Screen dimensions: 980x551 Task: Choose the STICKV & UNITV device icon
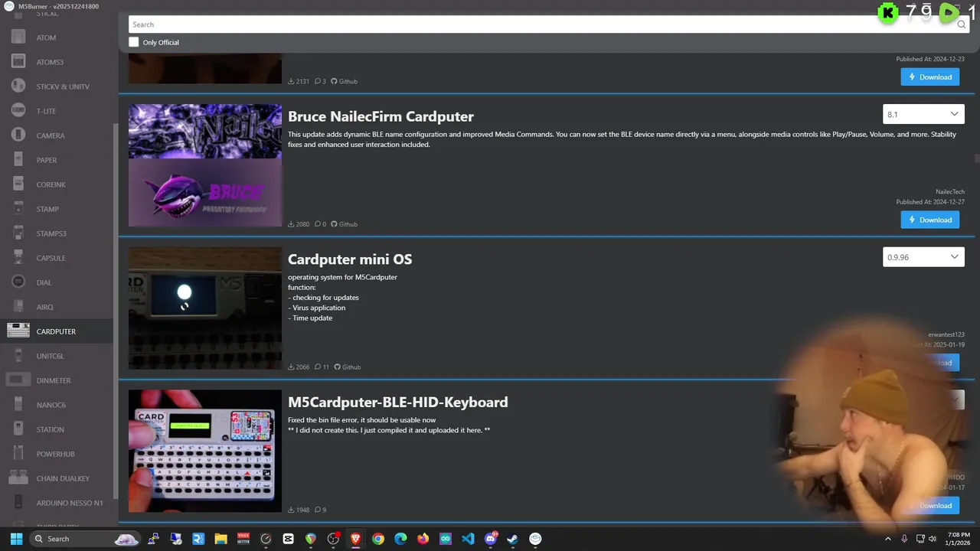click(x=18, y=86)
